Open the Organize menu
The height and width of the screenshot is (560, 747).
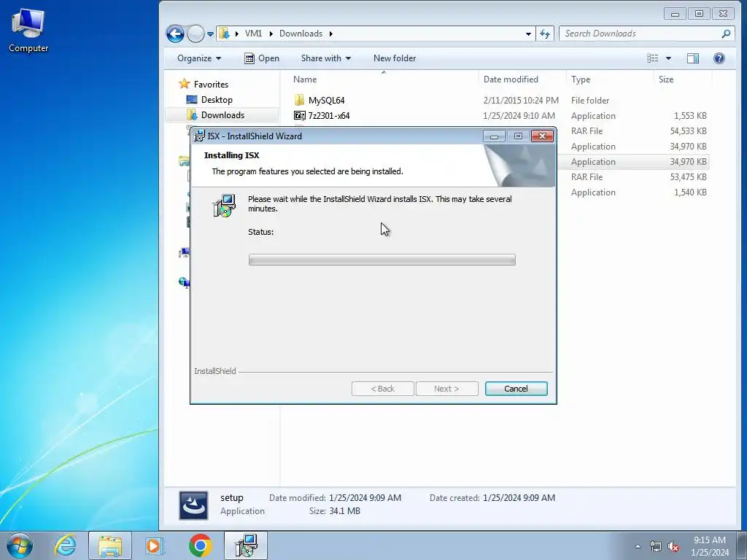199,58
